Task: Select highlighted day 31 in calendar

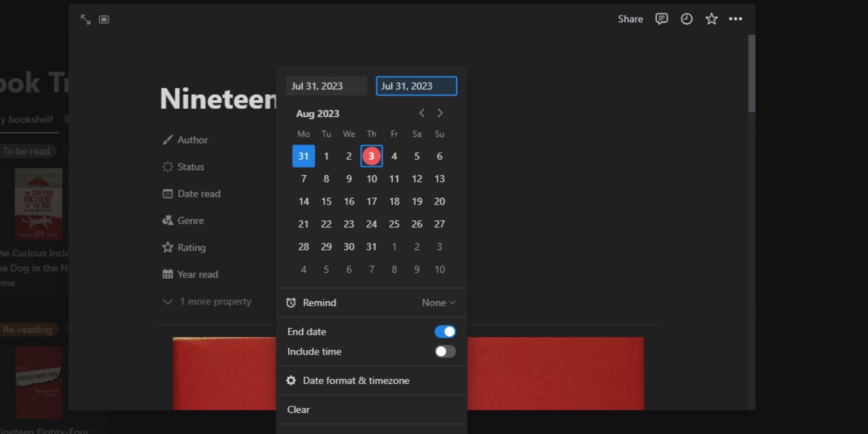Action: (x=303, y=156)
